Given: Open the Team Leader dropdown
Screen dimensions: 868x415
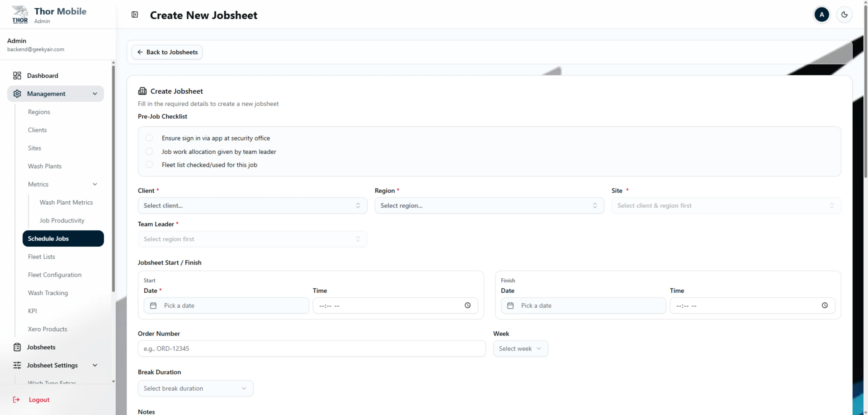Looking at the screenshot, I should click(252, 239).
